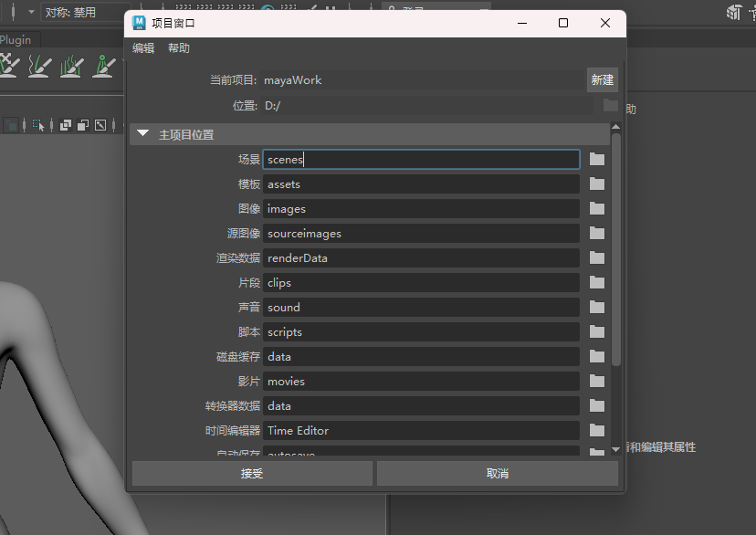Close the 项目窗口 dialog
Image resolution: width=756 pixels, height=535 pixels.
click(x=605, y=23)
